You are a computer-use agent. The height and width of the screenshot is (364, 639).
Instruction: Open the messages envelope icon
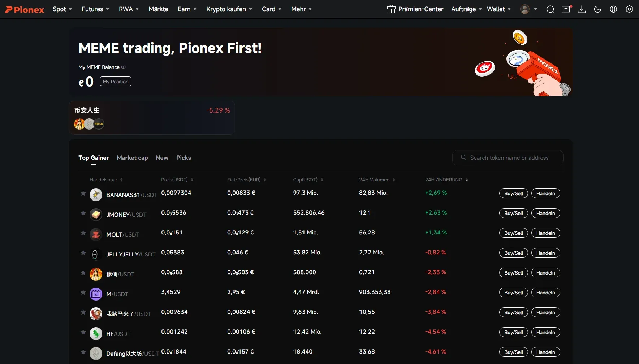(566, 9)
